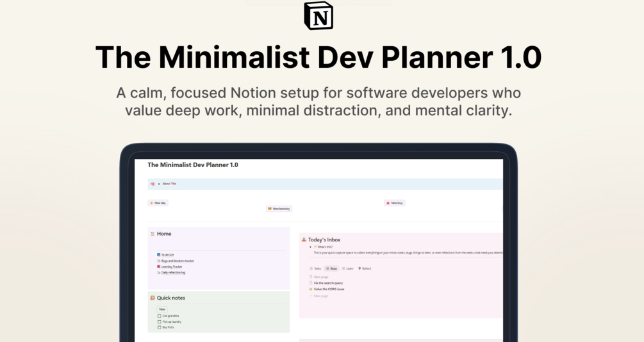Open the Daily reflection log link
The width and height of the screenshot is (644, 342).
[173, 273]
